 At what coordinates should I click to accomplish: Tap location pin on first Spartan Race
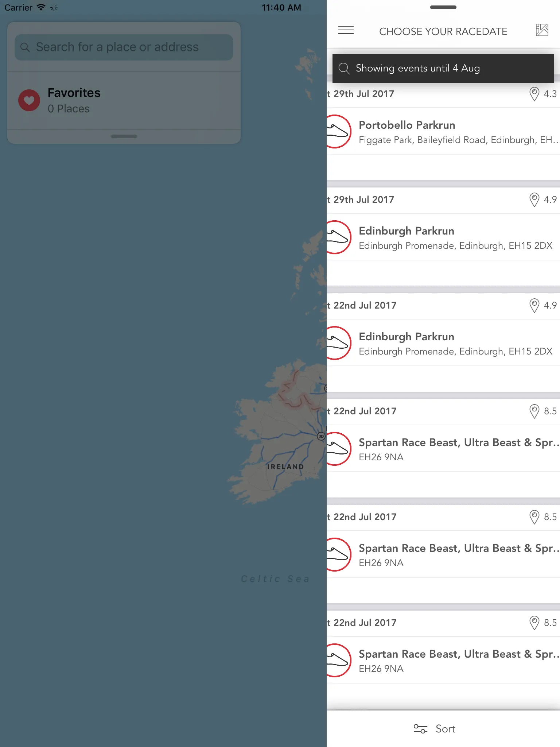coord(534,411)
